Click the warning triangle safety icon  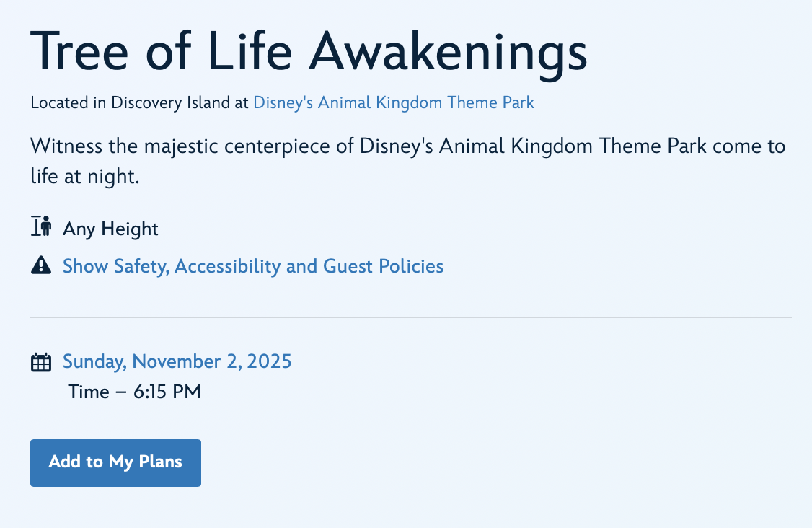(41, 266)
